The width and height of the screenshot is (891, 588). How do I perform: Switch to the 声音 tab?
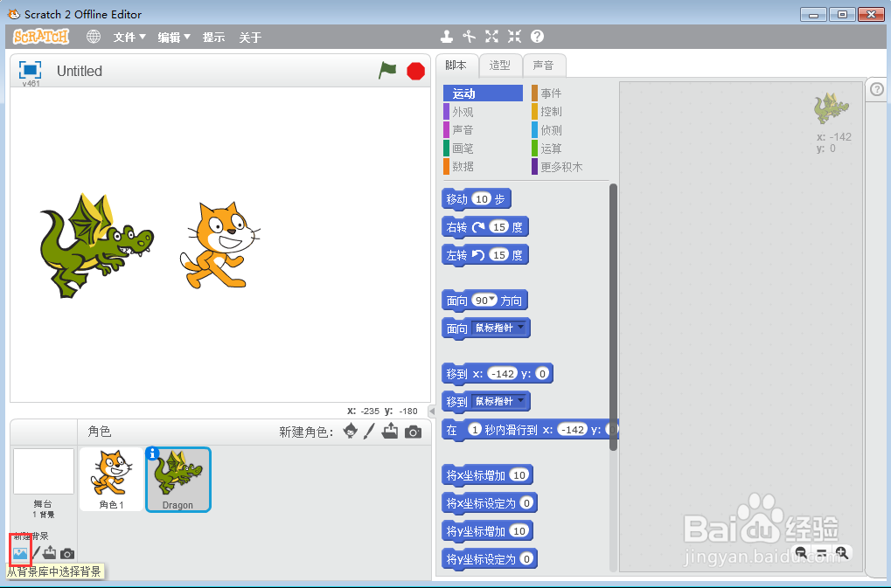[x=544, y=65]
